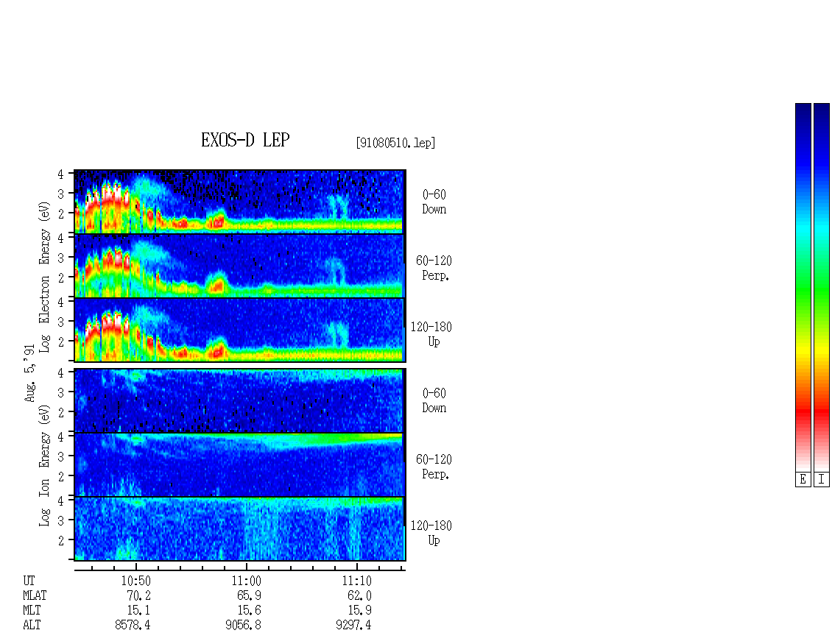Select the 10:50 time tick label
Viewport: 832px width, 644px height.
point(135,581)
